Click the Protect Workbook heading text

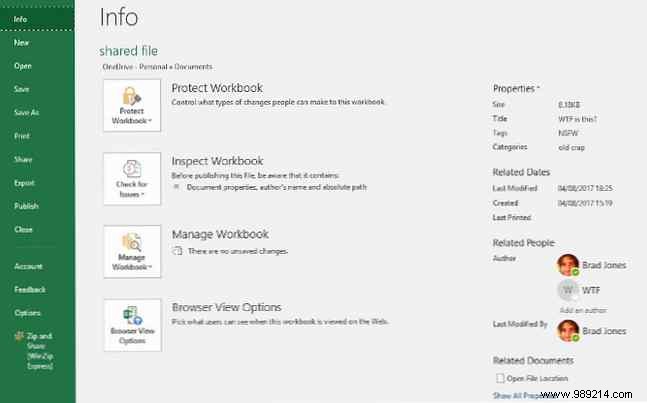point(217,88)
